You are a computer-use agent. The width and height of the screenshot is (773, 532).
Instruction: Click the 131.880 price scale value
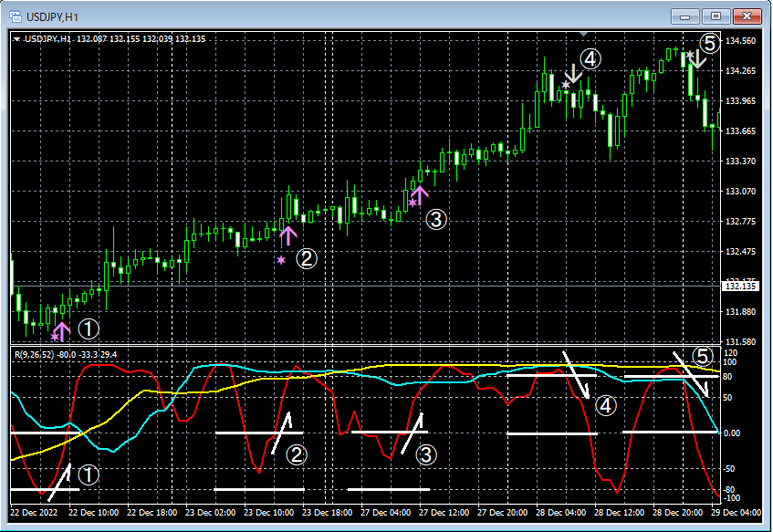tap(740, 311)
